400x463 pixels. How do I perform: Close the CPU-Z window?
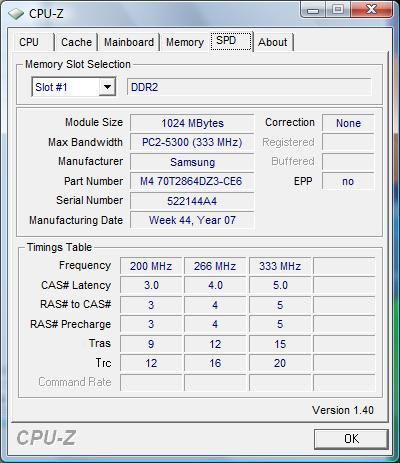371,9
